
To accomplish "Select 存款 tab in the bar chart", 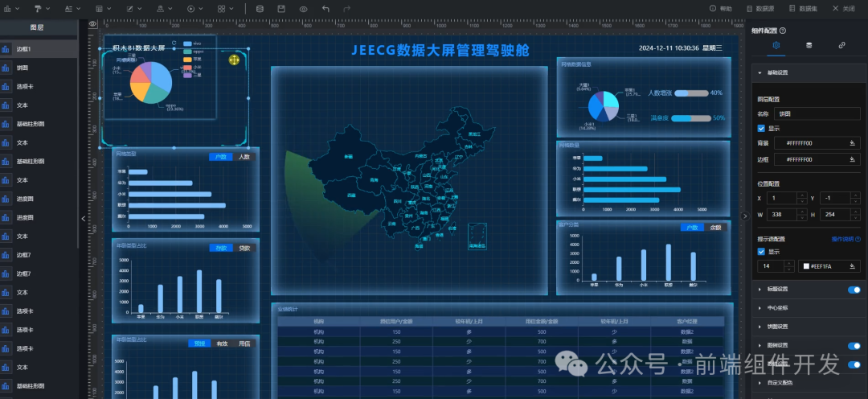I will tap(222, 249).
